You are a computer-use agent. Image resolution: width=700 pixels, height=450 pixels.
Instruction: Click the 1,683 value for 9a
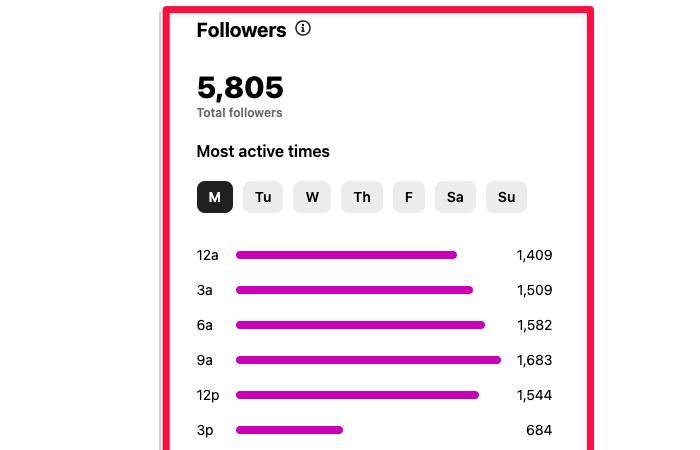[534, 360]
